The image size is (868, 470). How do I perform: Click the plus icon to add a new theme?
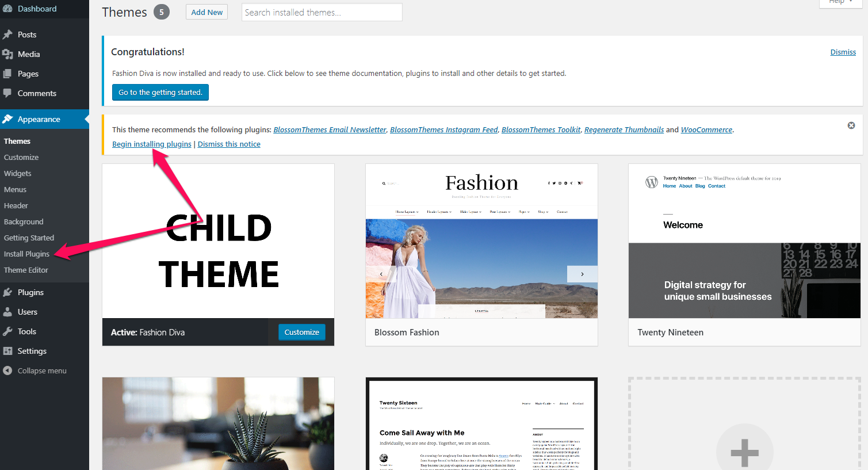[x=745, y=452]
